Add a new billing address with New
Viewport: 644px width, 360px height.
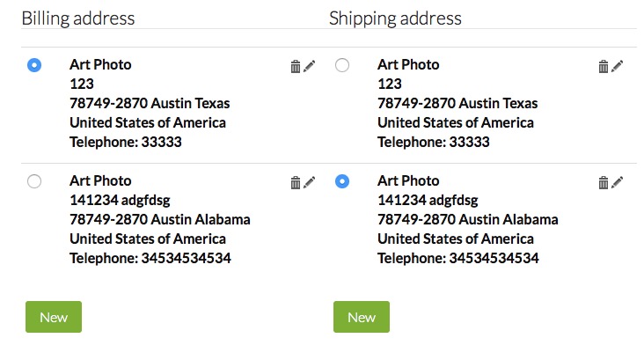click(54, 317)
